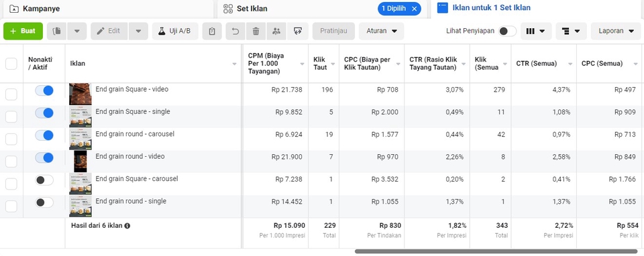Click the audience people icon
Image resolution: width=644 pixels, height=256 pixels.
coord(276,31)
